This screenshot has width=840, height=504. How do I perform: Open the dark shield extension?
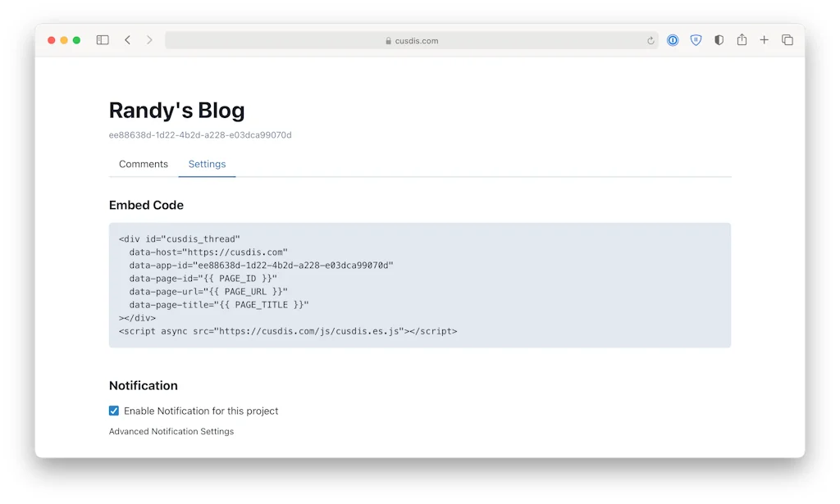pos(719,39)
